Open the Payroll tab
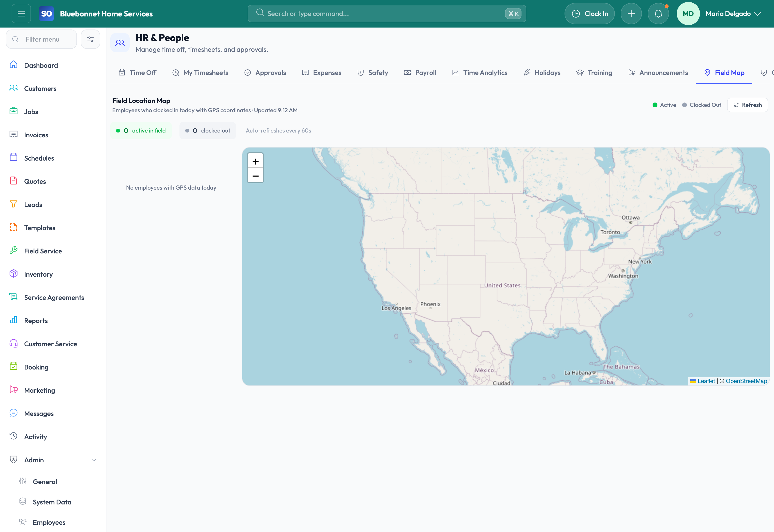Viewport: 774px width, 532px height. coord(420,73)
